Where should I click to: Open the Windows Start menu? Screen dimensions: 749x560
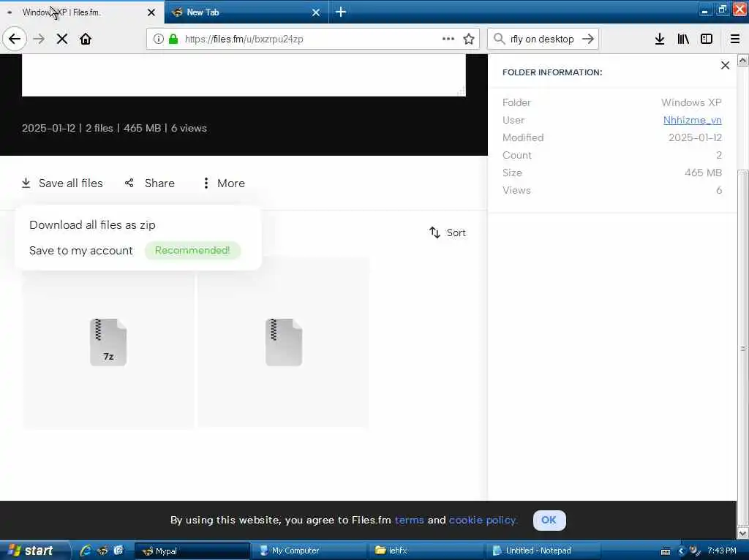[x=34, y=550]
